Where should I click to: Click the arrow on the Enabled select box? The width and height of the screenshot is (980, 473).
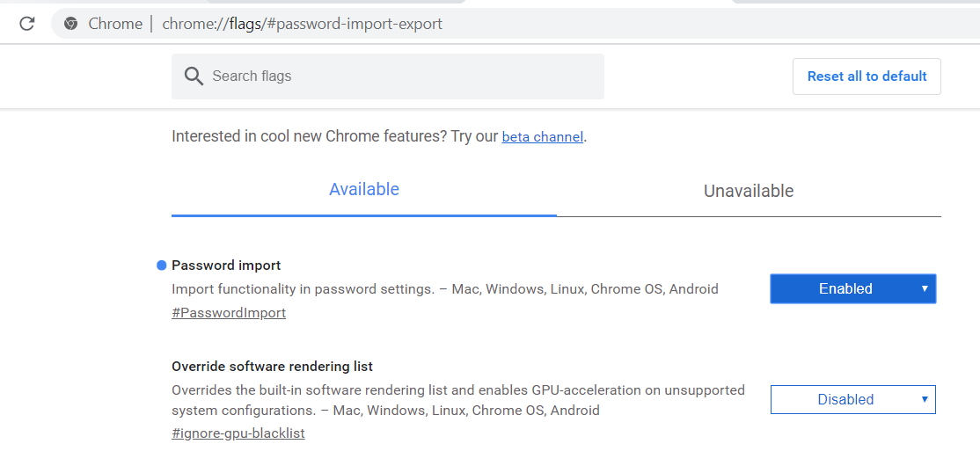click(925, 288)
